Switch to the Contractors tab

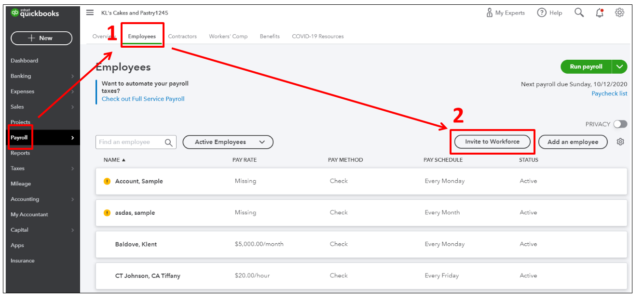[182, 37]
